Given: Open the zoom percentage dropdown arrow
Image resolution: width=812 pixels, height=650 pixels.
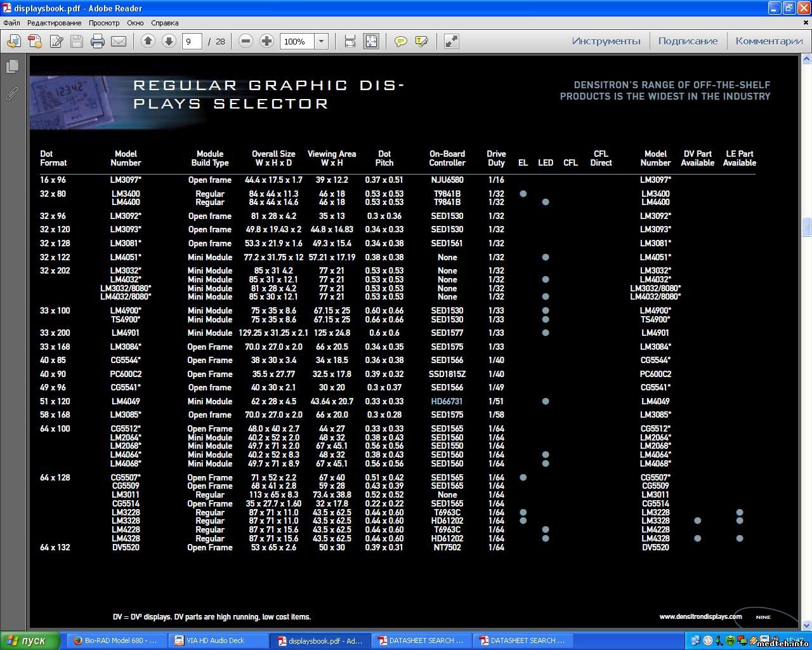Looking at the screenshot, I should [x=322, y=41].
